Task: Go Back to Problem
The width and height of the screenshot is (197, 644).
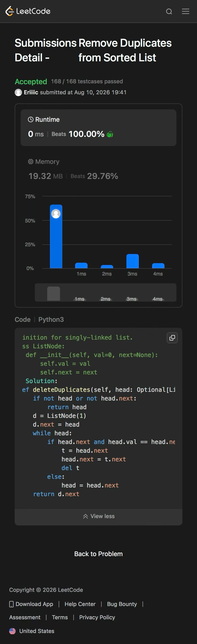Action: click(98, 554)
